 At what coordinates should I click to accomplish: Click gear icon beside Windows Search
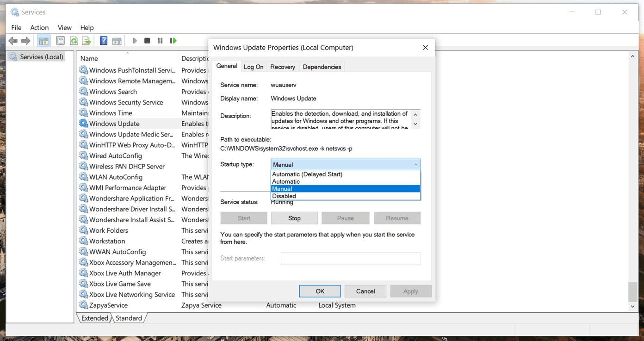pos(83,92)
